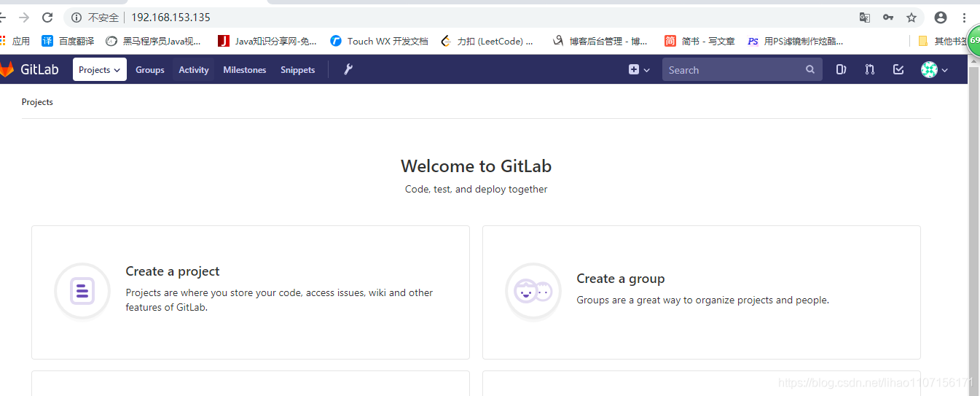This screenshot has height=396, width=980.
Task: Bookmark this page with star icon
Action: point(912,18)
